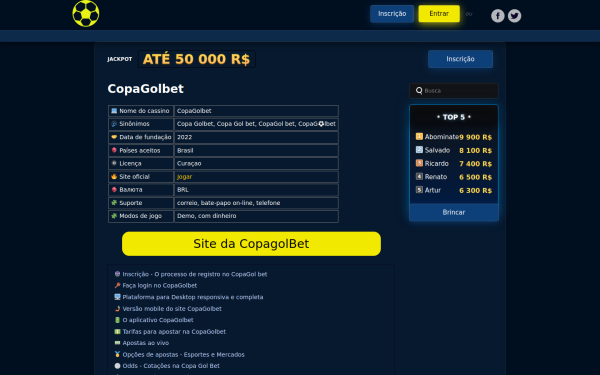Focus the Busca search field
The height and width of the screenshot is (375, 600).
(454, 91)
